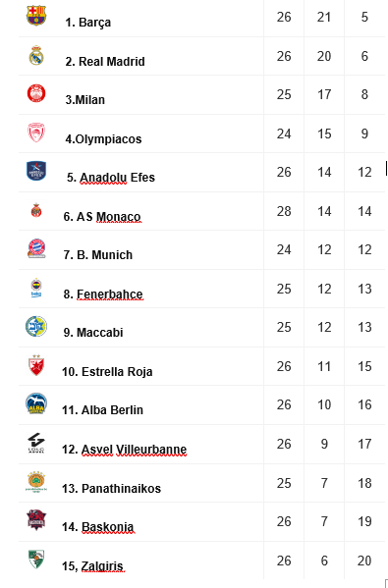Click Zalgiris's 20 losses cell
Screen dimensions: 388x588
364,561
